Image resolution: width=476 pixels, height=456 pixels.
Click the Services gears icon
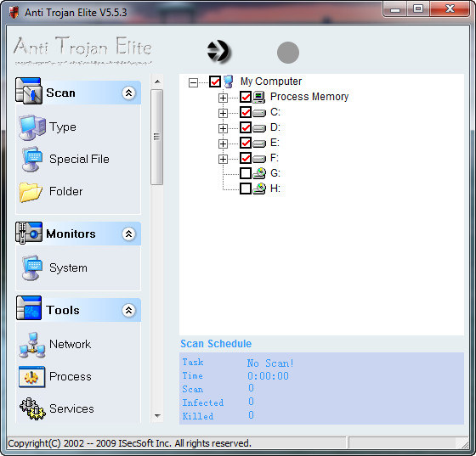click(x=32, y=408)
